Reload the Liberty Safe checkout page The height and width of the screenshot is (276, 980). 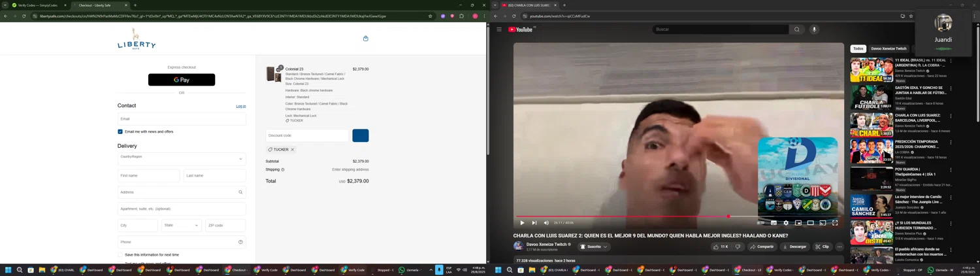coord(24,16)
